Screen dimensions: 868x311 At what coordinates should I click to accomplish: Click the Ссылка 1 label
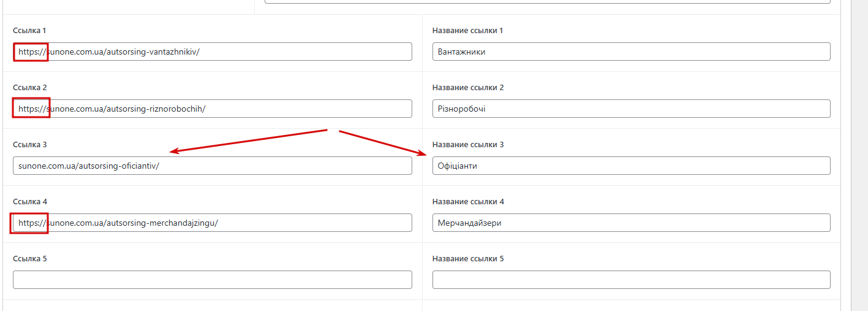tap(29, 31)
